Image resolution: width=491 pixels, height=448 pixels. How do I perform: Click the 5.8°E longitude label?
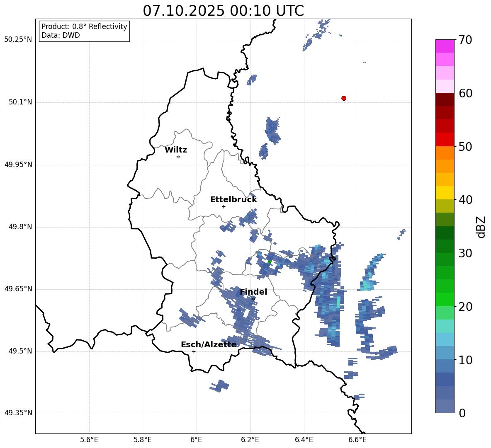point(143,440)
